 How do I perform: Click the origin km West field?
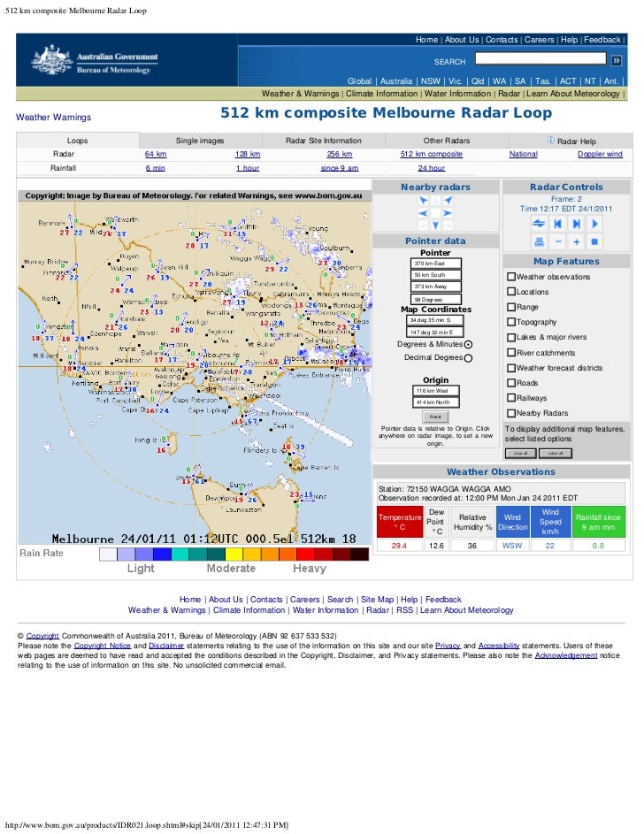click(435, 390)
